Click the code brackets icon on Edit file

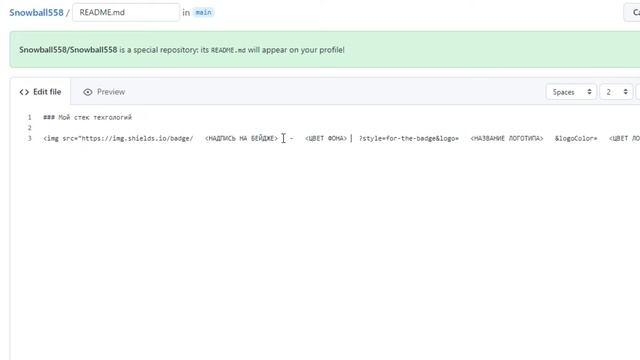click(x=24, y=92)
